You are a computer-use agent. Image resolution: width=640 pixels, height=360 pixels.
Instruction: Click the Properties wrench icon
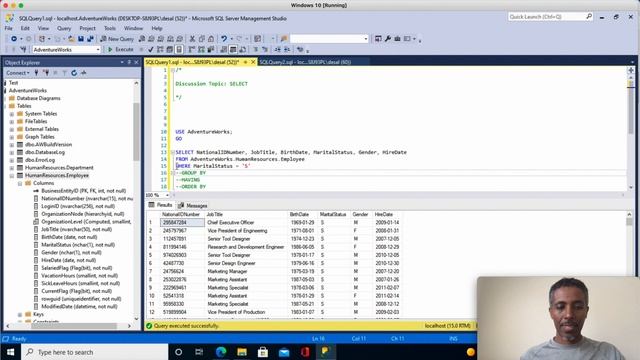(x=388, y=39)
